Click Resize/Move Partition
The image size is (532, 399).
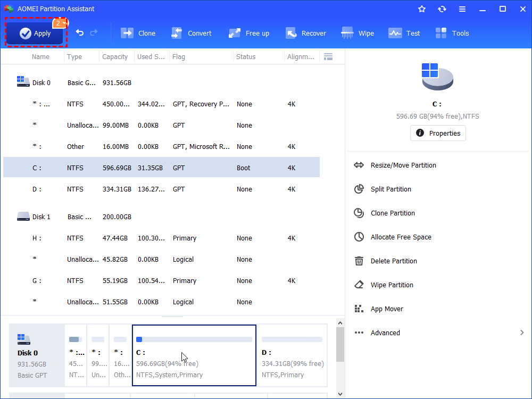tap(403, 165)
